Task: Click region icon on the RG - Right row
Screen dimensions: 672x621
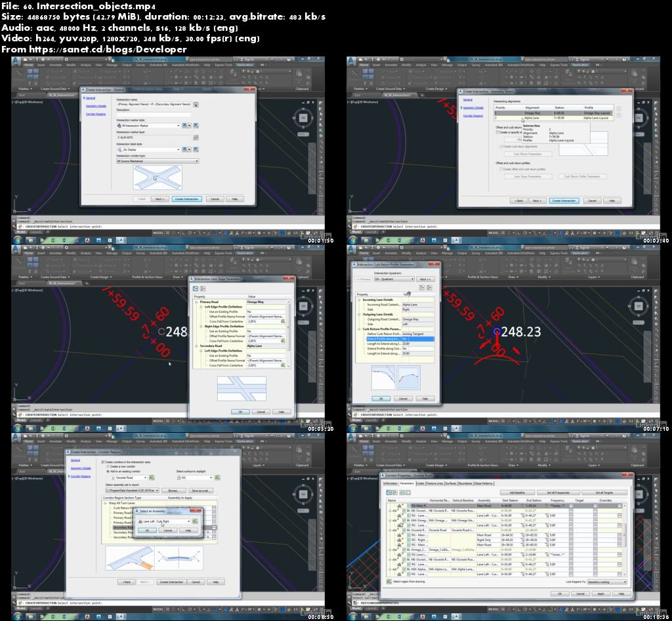Action: click(x=400, y=540)
